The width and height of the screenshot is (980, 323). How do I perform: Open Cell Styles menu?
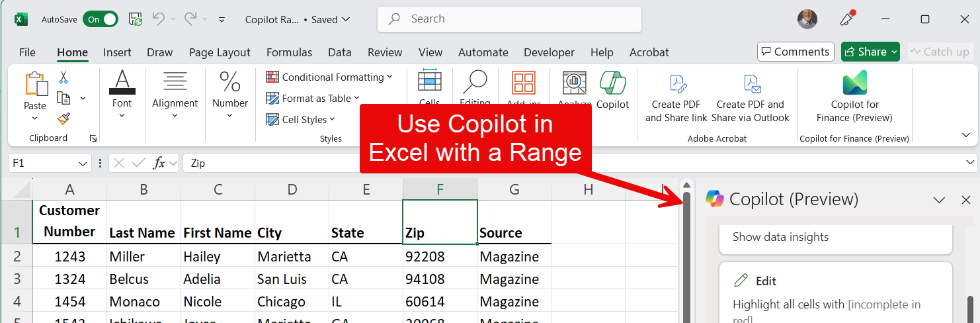coord(301,120)
